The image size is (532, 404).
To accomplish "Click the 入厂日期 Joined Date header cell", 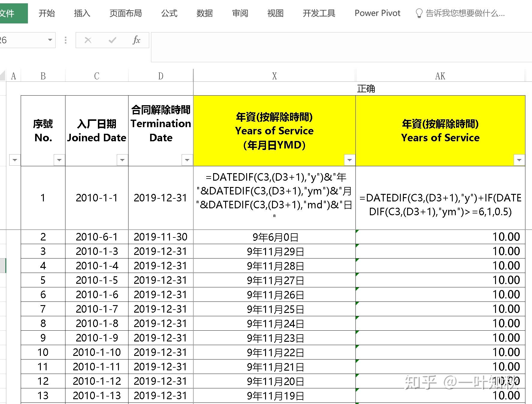I will (x=97, y=131).
